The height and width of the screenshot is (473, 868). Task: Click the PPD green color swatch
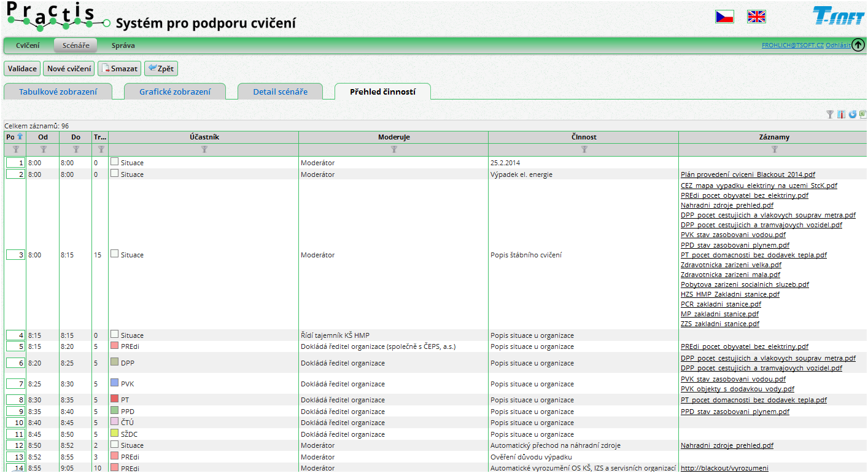(x=114, y=410)
